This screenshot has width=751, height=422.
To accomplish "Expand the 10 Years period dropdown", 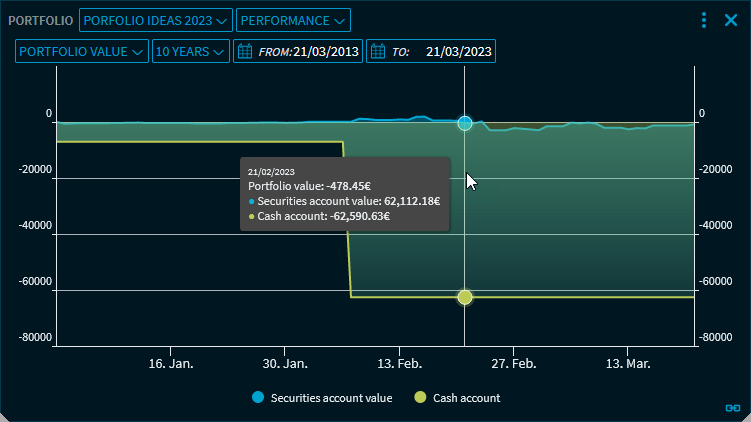I will click(x=190, y=51).
